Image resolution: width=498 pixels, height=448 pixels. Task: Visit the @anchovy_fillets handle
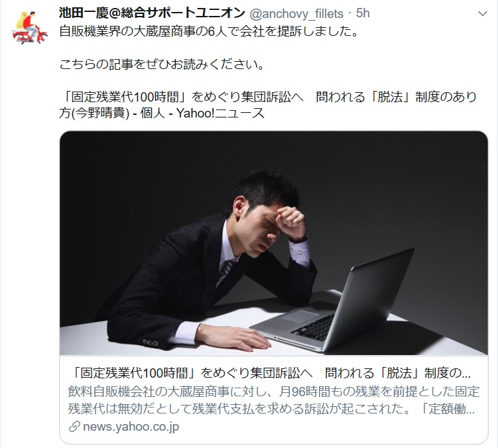296,14
